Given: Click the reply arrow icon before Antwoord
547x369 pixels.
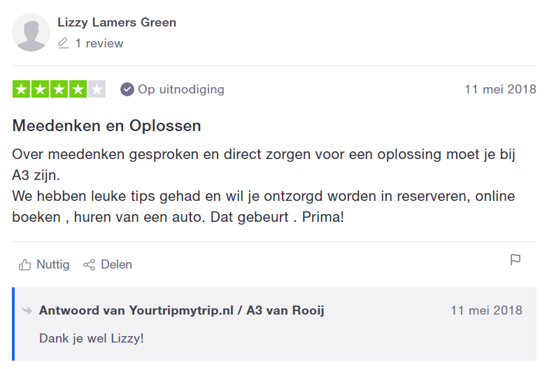Looking at the screenshot, I should [x=27, y=310].
